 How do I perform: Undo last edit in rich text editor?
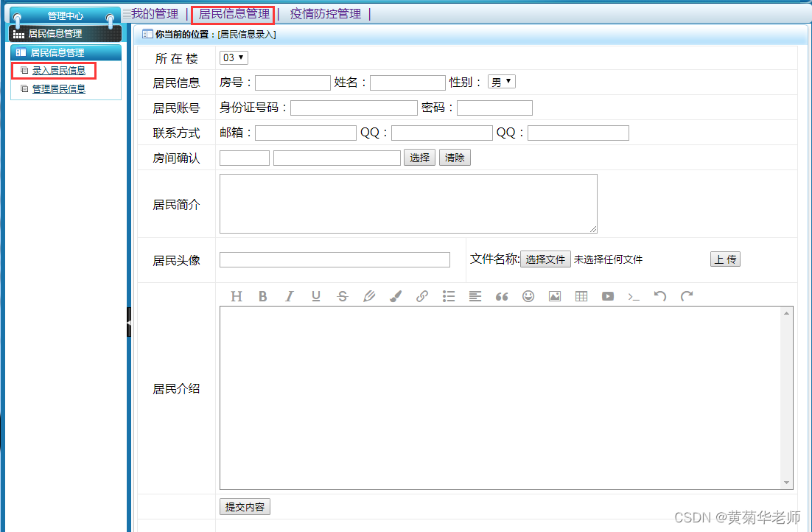(x=660, y=296)
